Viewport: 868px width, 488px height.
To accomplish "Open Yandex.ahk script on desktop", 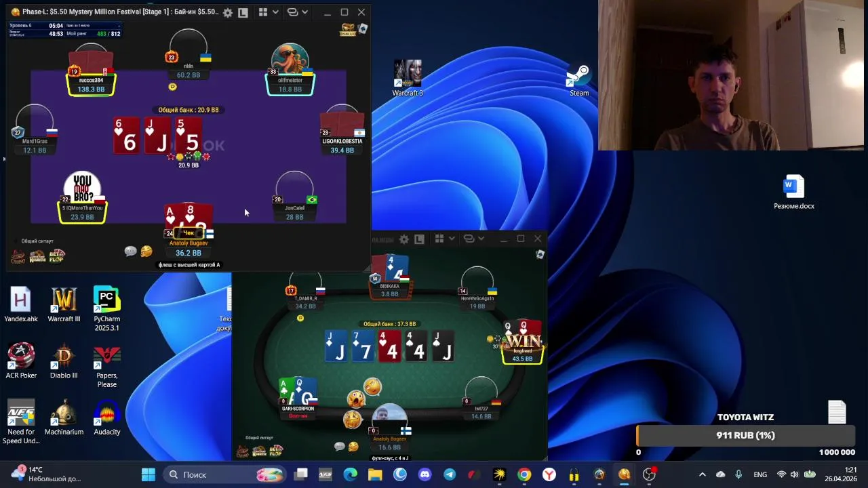I will click(x=21, y=304).
